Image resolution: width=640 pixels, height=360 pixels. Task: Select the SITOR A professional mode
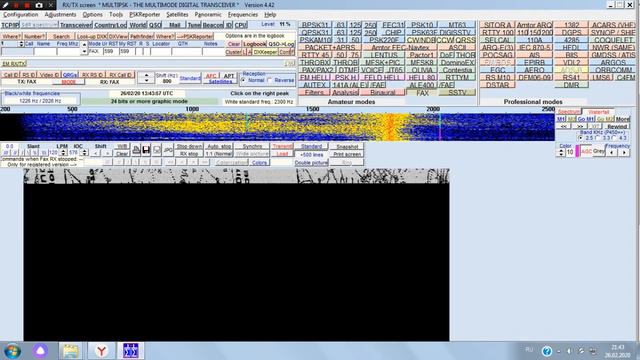click(497, 25)
